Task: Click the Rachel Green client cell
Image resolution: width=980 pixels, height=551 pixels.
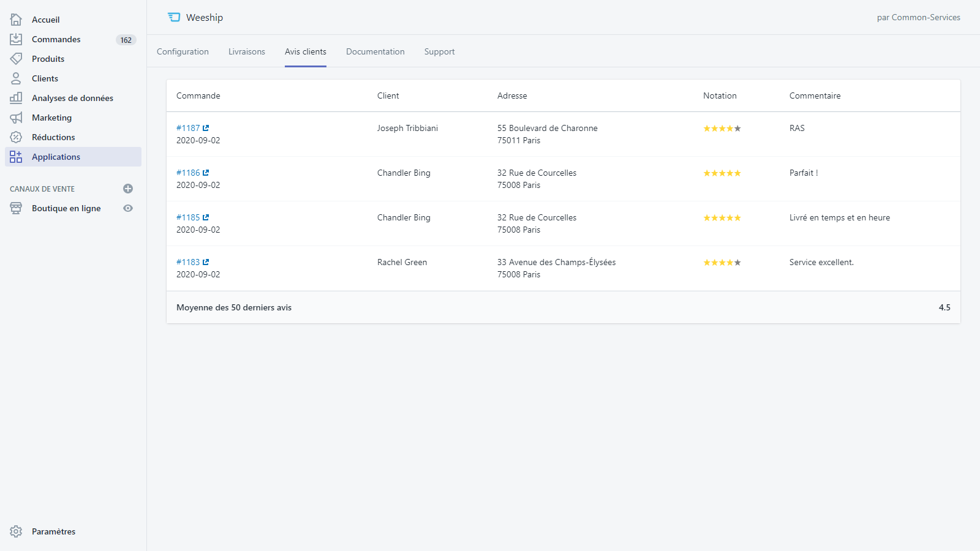Action: tap(402, 262)
